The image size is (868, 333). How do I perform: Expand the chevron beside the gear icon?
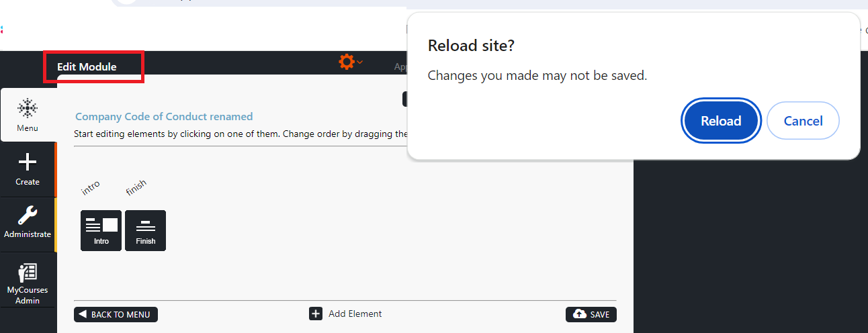point(360,62)
